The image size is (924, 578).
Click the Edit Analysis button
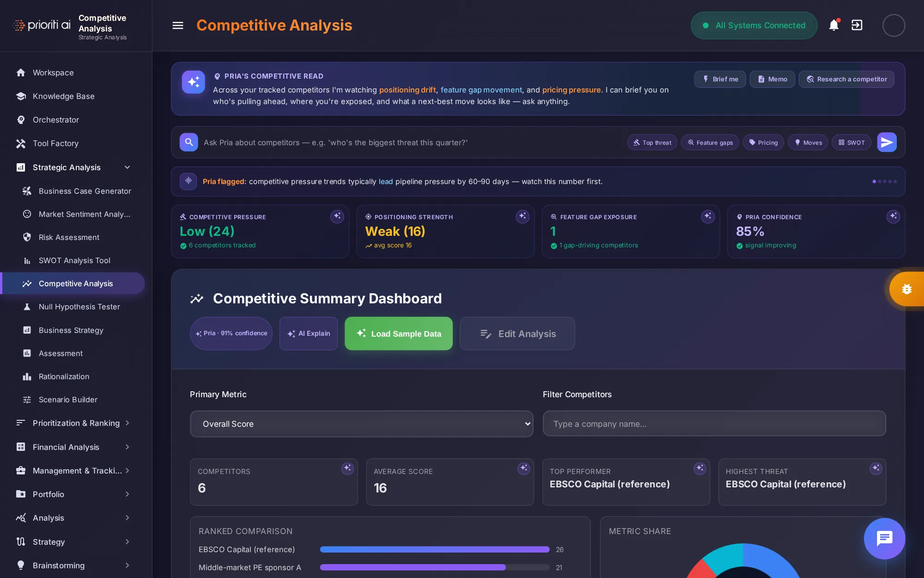tap(517, 333)
